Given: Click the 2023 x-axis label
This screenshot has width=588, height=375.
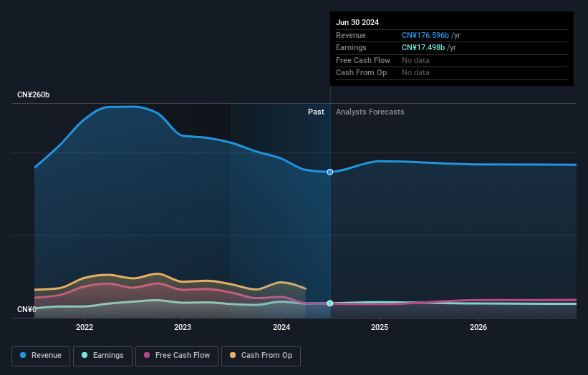Looking at the screenshot, I should (183, 327).
